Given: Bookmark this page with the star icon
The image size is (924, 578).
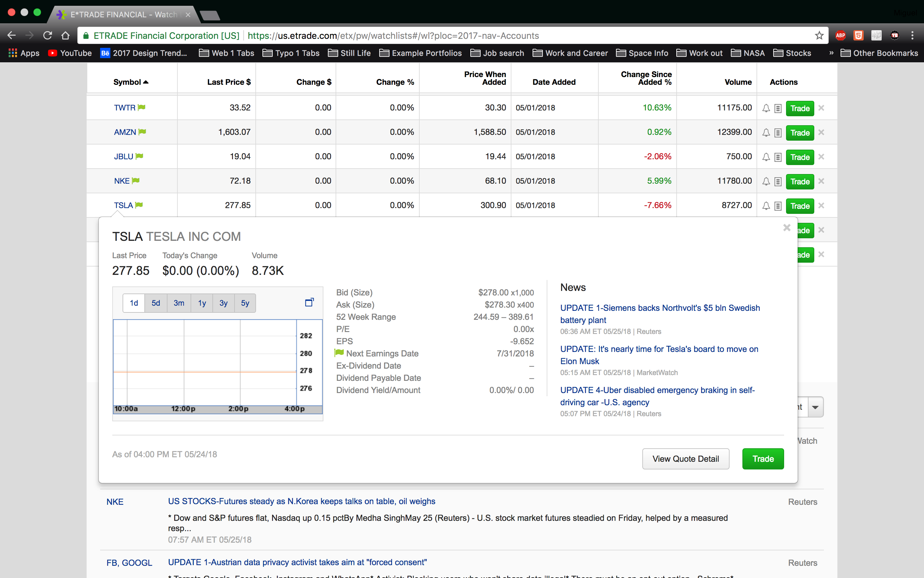Looking at the screenshot, I should 819,36.
